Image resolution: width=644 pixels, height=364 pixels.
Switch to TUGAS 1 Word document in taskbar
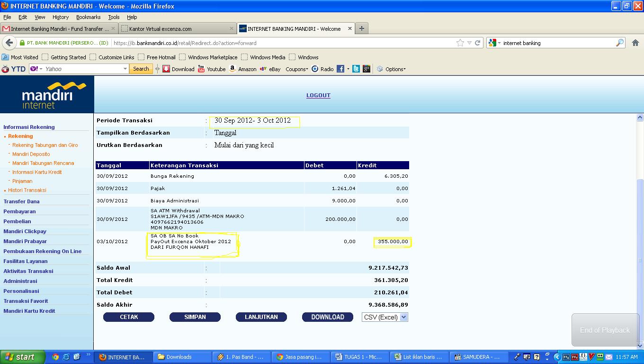tap(361, 357)
